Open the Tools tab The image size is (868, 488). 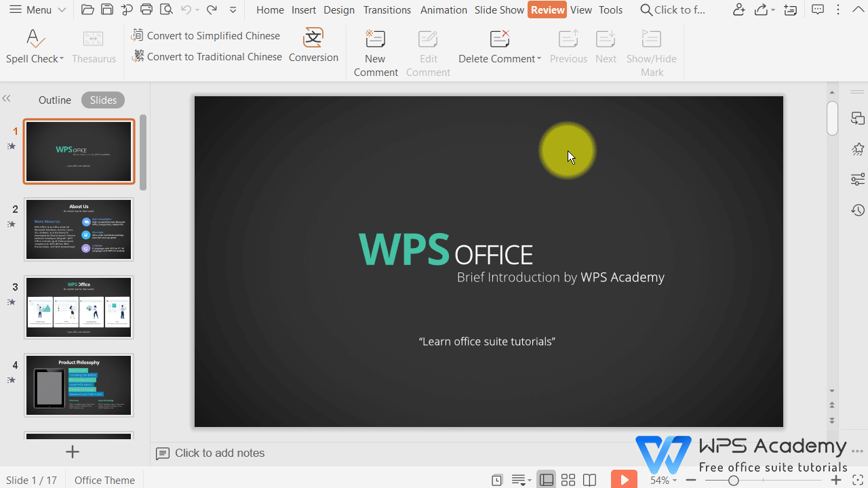pos(610,9)
